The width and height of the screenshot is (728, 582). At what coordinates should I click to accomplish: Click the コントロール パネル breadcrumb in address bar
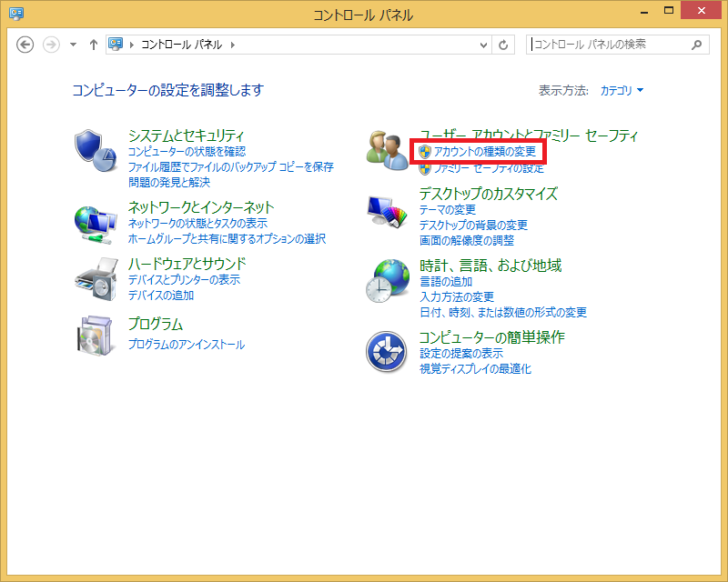tap(182, 45)
